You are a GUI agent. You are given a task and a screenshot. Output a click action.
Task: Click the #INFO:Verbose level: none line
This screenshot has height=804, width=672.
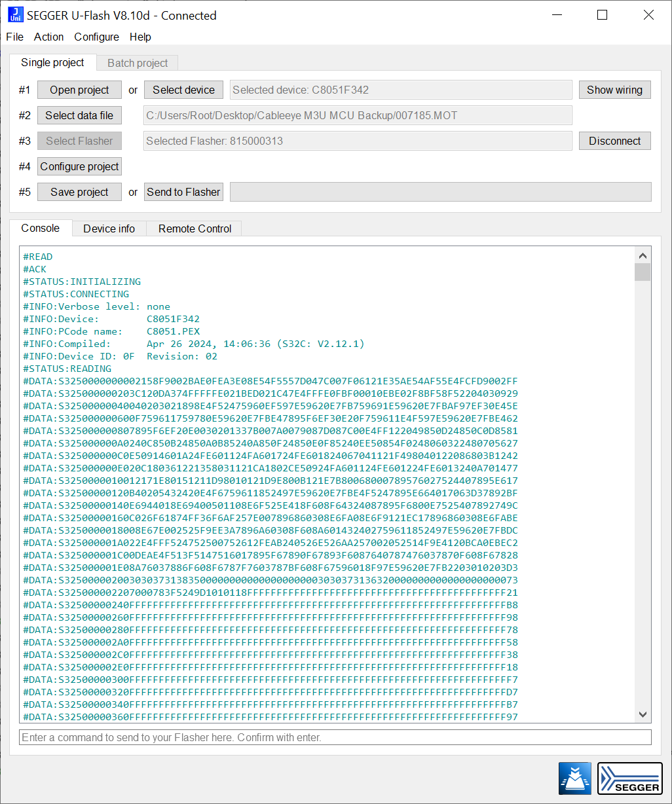pos(96,306)
